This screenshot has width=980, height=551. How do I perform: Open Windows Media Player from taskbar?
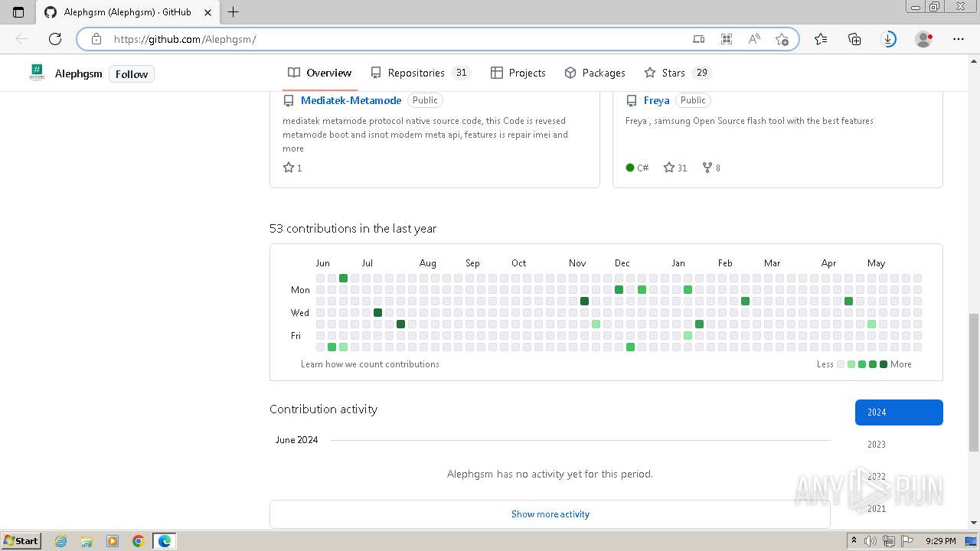click(x=113, y=541)
